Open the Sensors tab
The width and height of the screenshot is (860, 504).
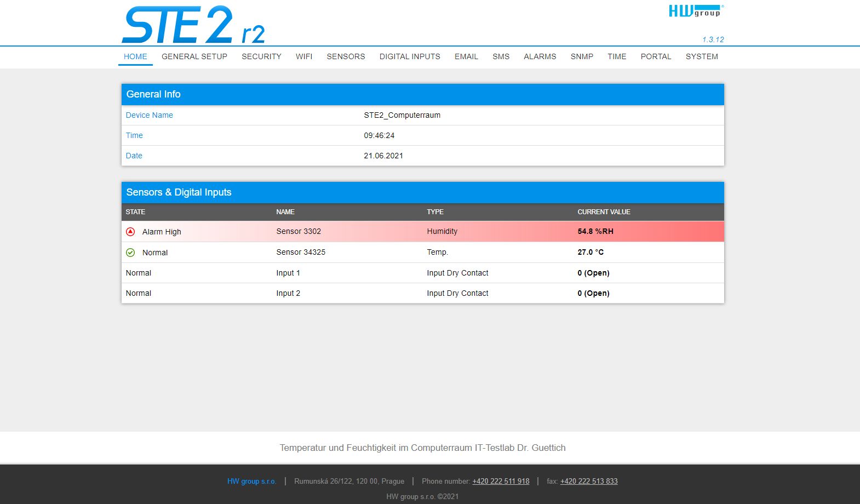coord(346,56)
